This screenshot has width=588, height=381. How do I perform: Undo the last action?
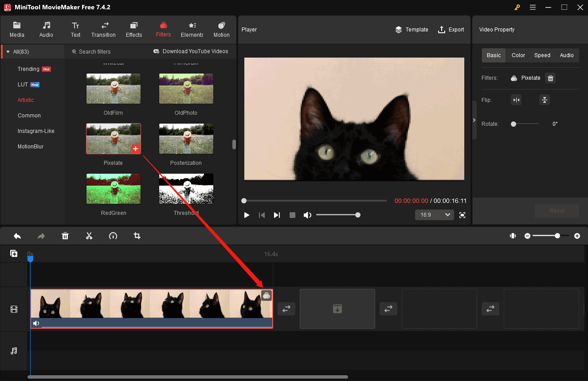[x=17, y=236]
